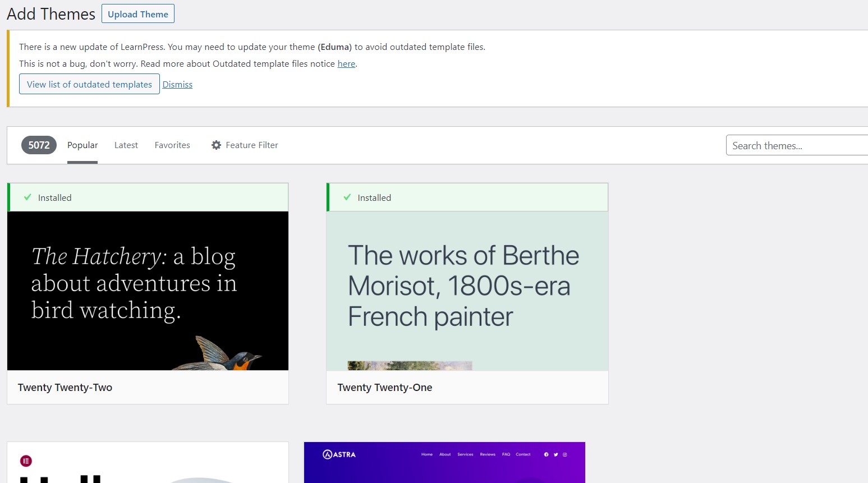
Task: Click inside the Search themes field
Action: pos(797,145)
